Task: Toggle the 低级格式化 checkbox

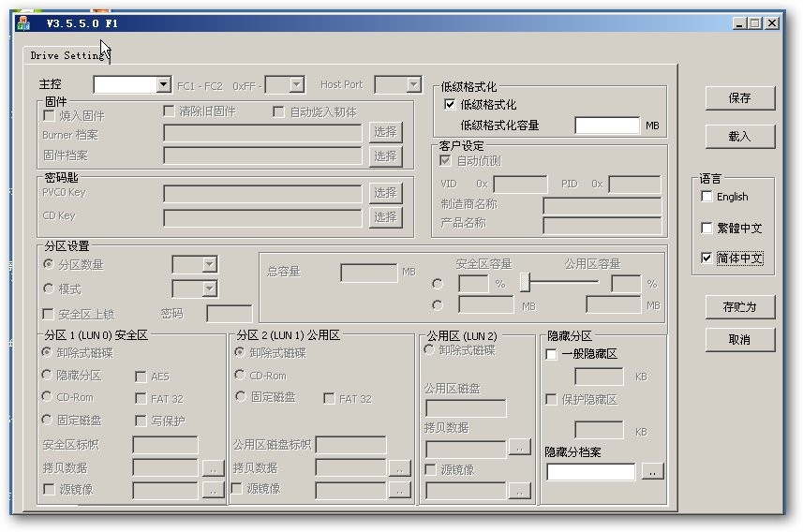Action: [x=450, y=105]
